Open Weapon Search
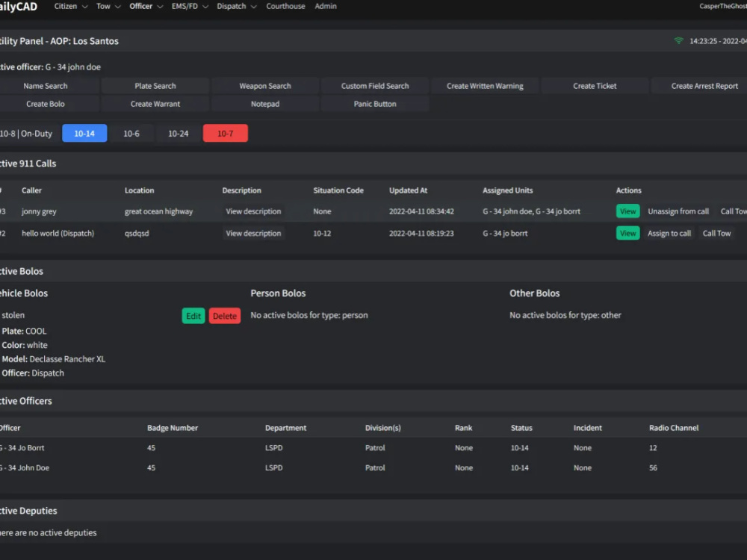The height and width of the screenshot is (560, 747). [265, 86]
